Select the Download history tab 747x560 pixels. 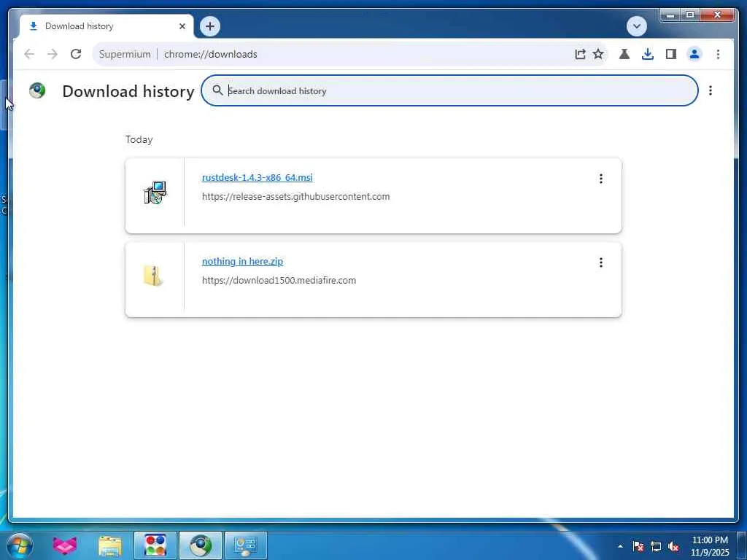coord(107,27)
